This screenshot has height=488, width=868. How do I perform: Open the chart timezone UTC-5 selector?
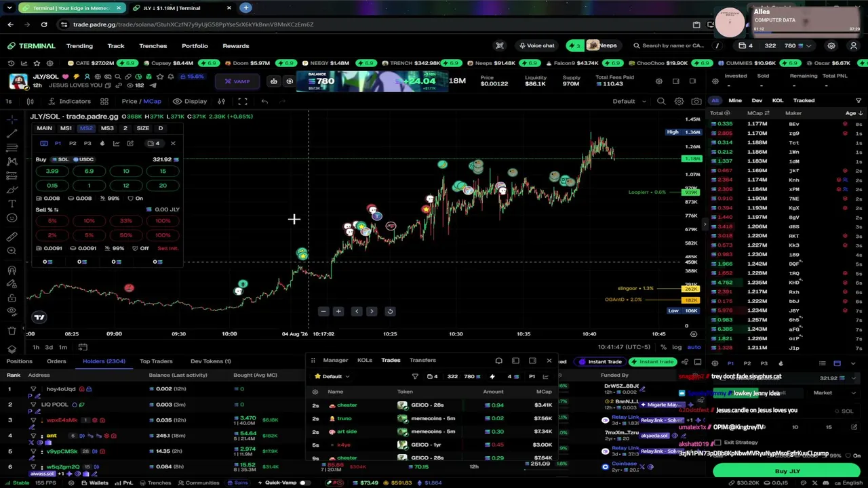624,347
